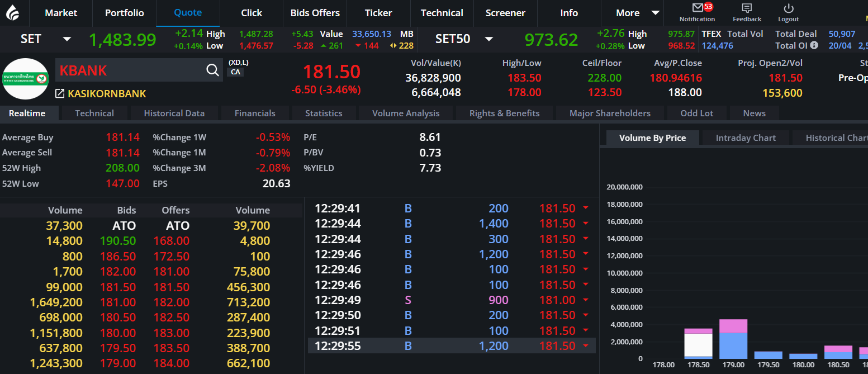Click the 190.50 bid price
Screen dimensions: 868x374
pyautogui.click(x=117, y=241)
